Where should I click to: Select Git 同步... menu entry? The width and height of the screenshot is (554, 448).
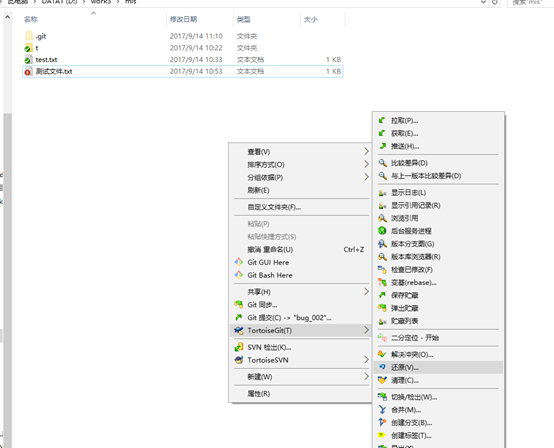pos(300,305)
